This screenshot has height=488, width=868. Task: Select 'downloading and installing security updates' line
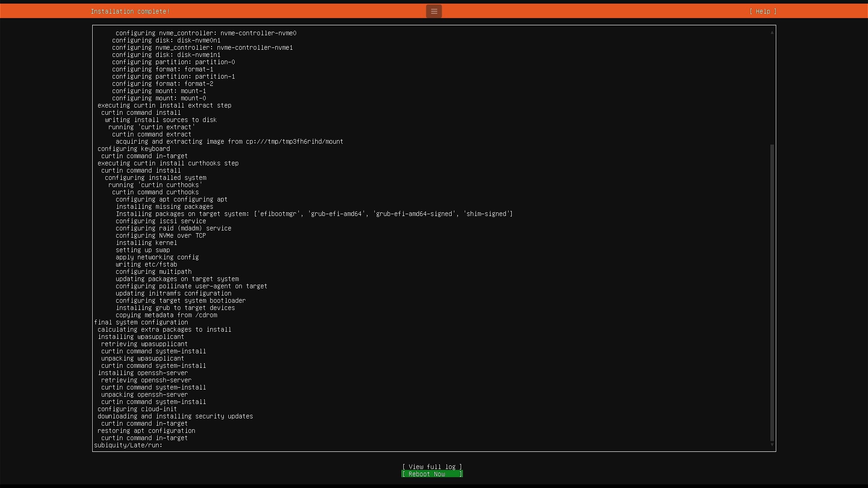point(175,416)
